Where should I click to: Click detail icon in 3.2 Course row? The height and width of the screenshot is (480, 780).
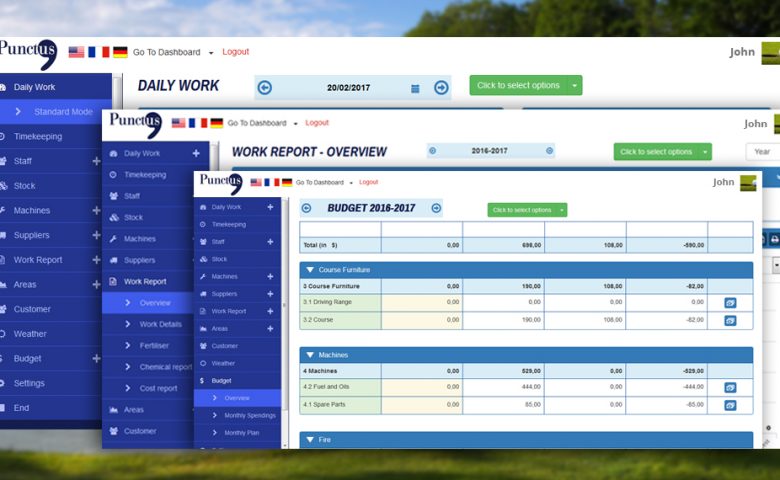coord(730,320)
